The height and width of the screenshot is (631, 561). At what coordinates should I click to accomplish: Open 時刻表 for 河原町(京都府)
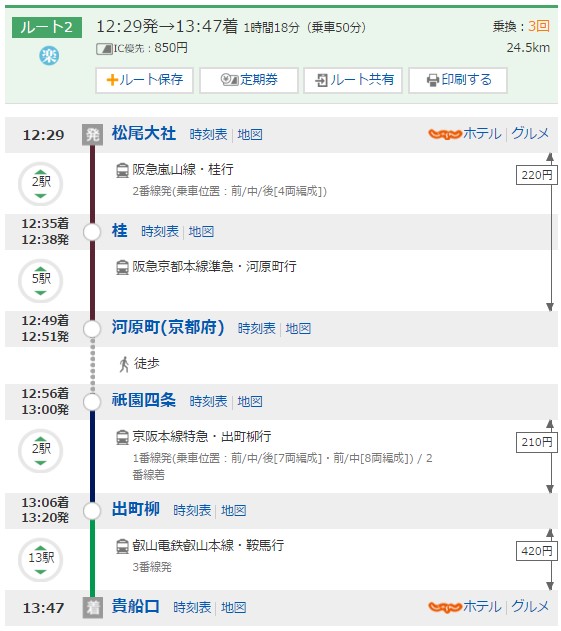click(x=256, y=329)
